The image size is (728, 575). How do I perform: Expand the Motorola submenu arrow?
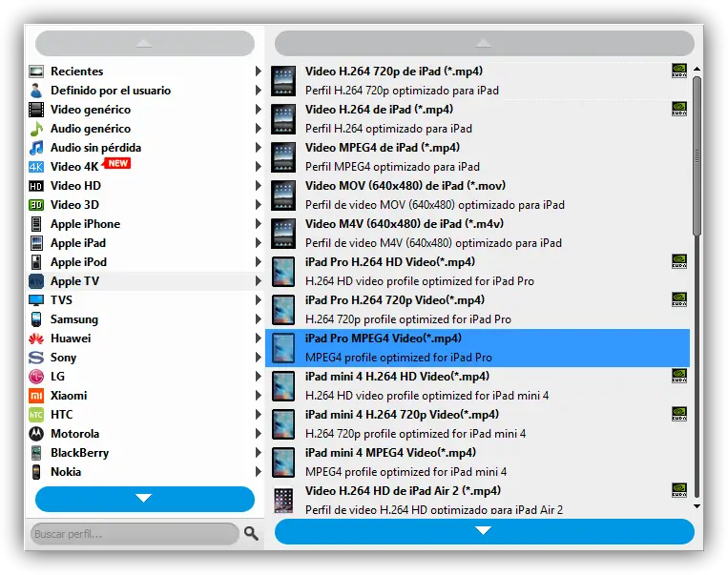[x=259, y=434]
